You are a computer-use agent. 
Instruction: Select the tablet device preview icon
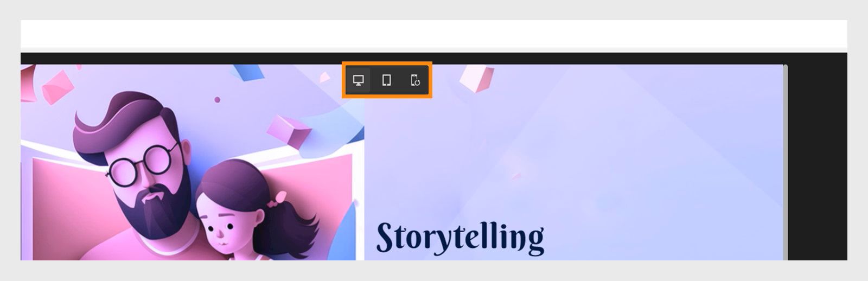pyautogui.click(x=387, y=80)
